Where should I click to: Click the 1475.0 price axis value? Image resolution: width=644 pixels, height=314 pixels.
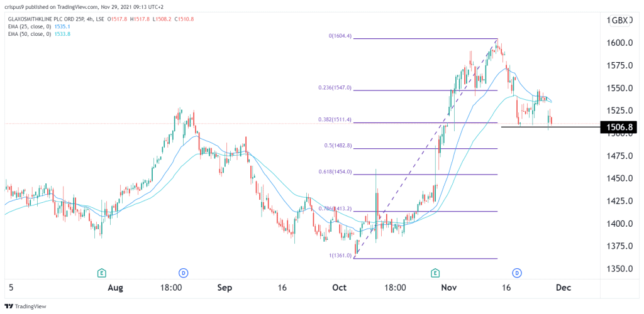618,156
